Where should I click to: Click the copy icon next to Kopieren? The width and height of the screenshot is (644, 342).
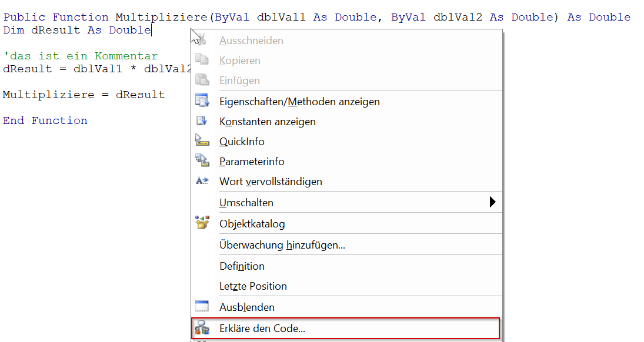[202, 59]
